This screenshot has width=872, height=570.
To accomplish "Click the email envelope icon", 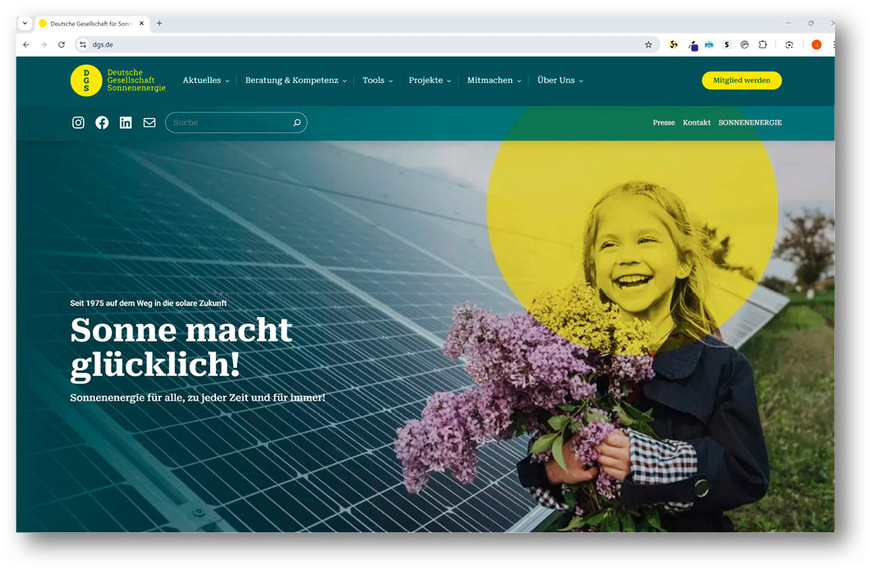I will [149, 122].
